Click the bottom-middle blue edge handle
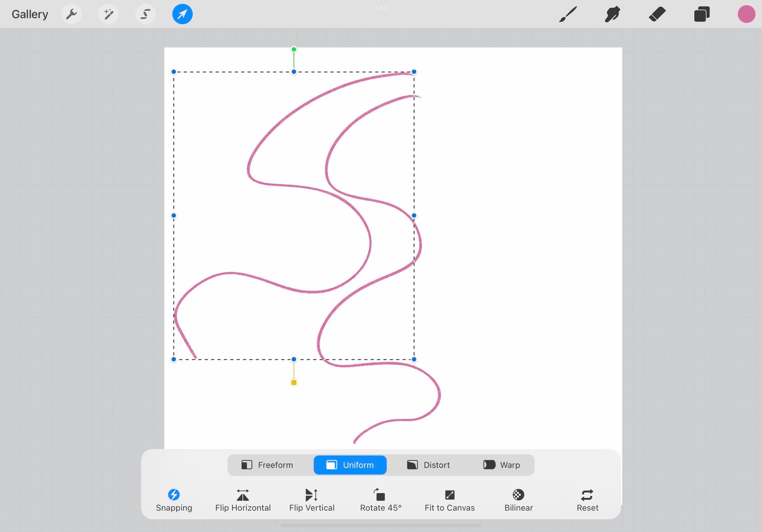The image size is (762, 532). click(294, 359)
